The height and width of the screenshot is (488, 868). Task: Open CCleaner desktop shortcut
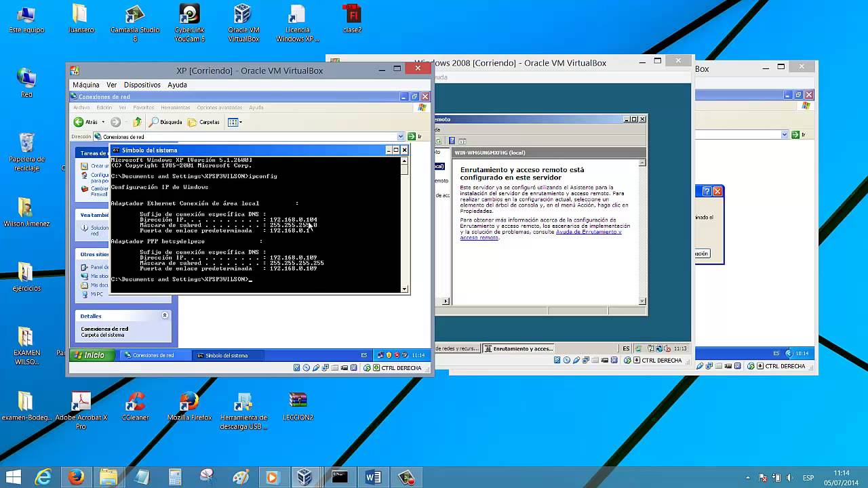click(135, 406)
